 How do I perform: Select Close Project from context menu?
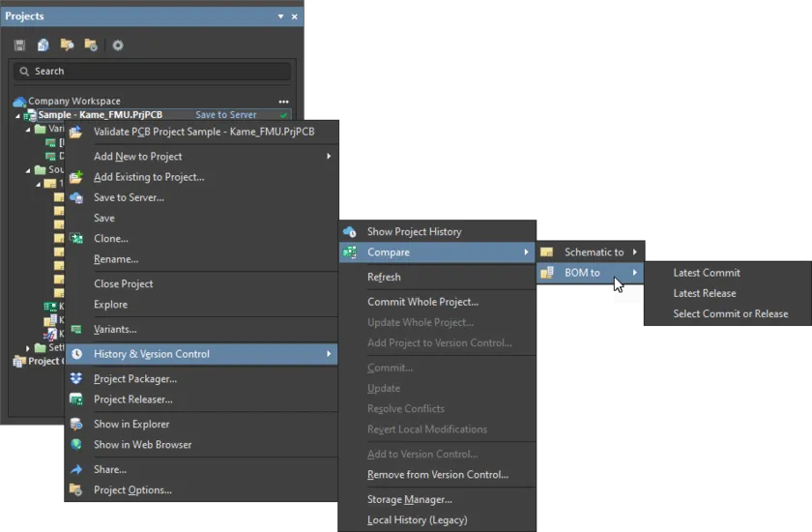pos(124,283)
